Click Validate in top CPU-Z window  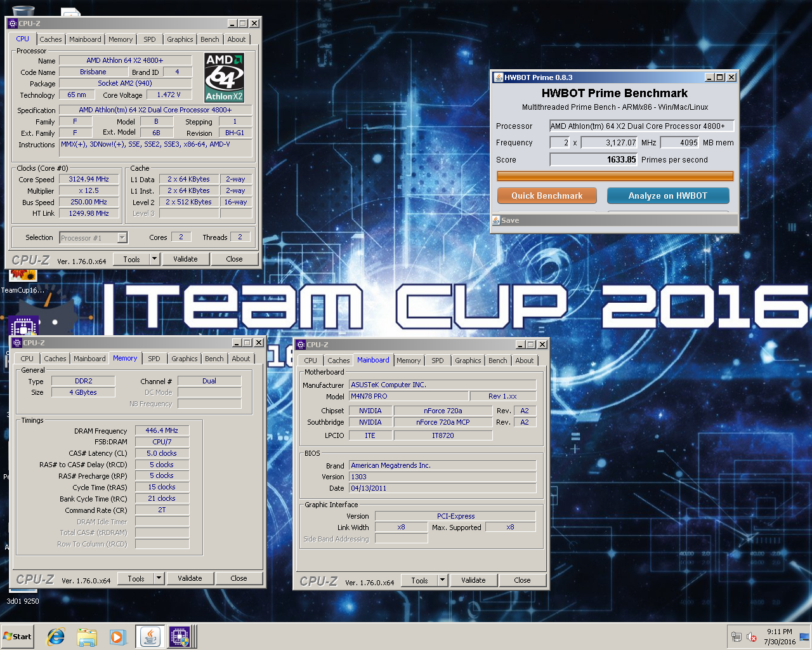coord(185,259)
